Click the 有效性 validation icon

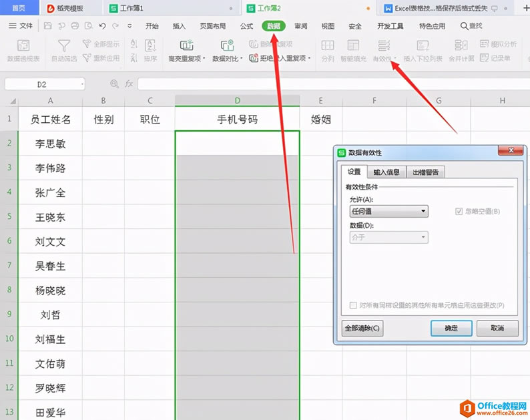click(384, 45)
